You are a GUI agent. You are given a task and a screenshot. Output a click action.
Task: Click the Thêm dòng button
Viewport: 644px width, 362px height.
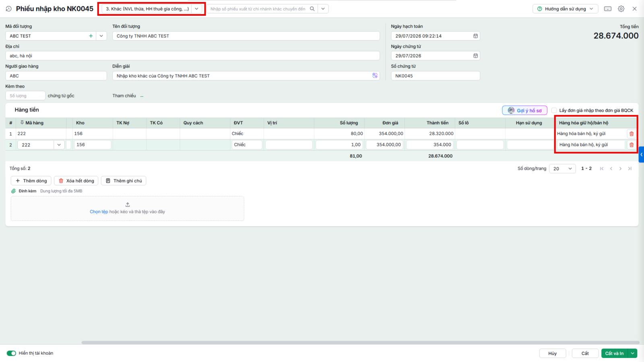[x=31, y=181]
